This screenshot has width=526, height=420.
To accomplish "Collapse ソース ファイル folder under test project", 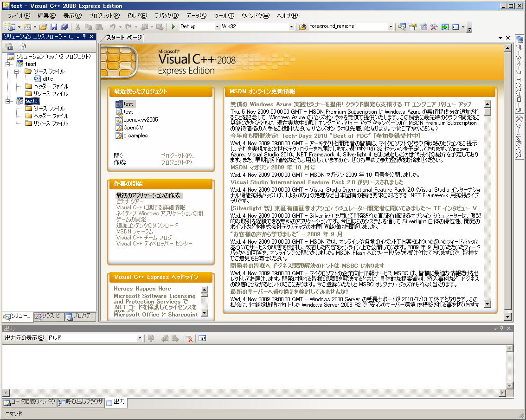I will click(x=16, y=71).
